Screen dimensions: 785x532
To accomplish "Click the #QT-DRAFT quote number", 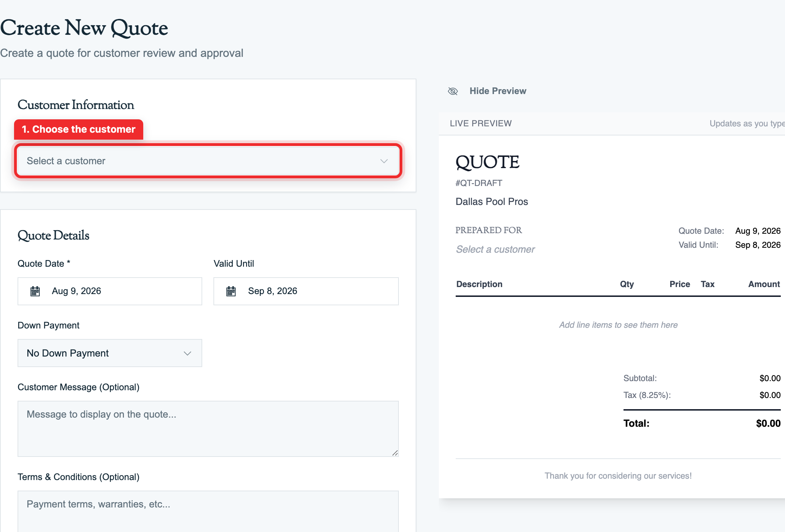I will (479, 183).
